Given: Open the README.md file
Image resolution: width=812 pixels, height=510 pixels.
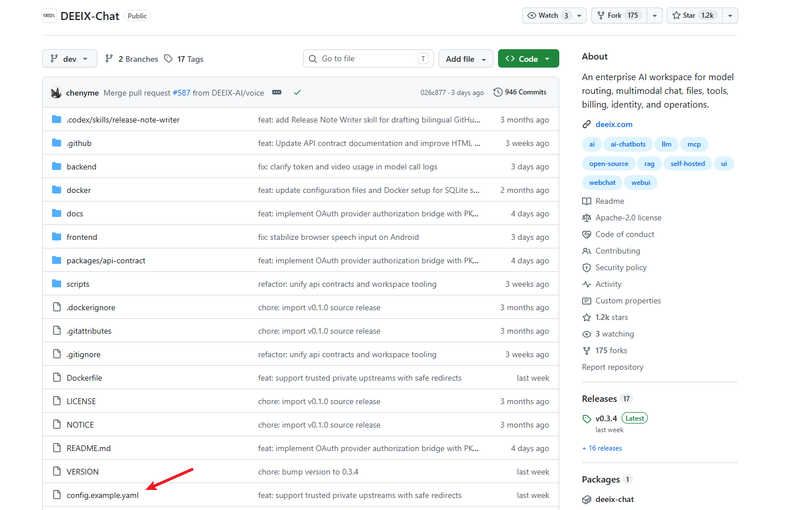Looking at the screenshot, I should pyautogui.click(x=89, y=448).
